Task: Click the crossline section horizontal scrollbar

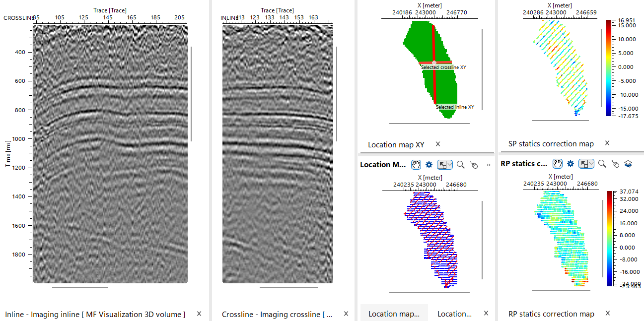Action: [288, 287]
